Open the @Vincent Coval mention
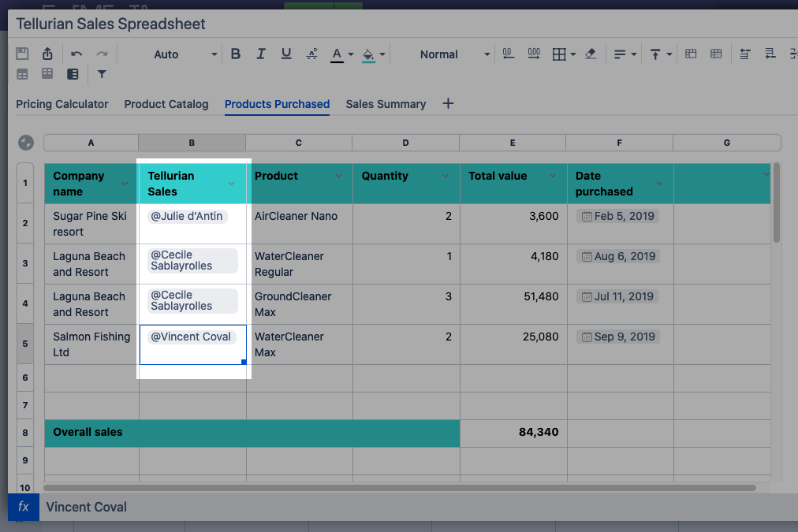Viewport: 798px width, 532px height. point(190,337)
